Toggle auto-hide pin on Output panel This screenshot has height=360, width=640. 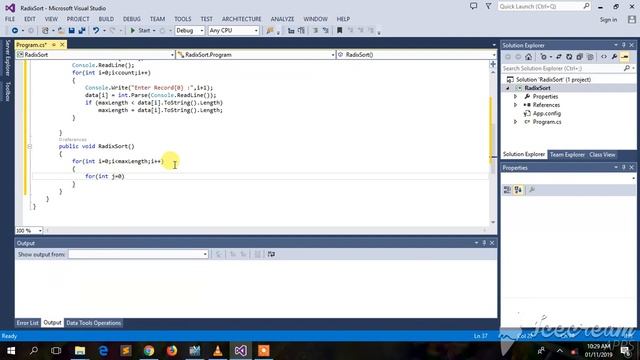[x=484, y=243]
